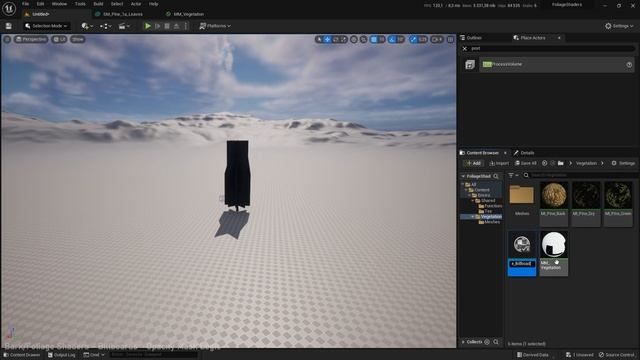Open the main toolbar Settings dropdown
Screen dimensions: 640x360
click(619, 26)
